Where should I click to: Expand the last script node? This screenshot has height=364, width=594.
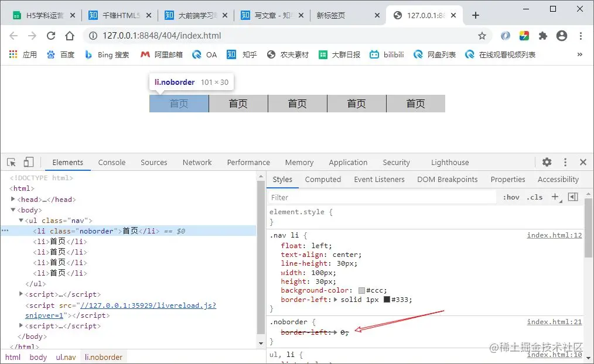(x=21, y=325)
